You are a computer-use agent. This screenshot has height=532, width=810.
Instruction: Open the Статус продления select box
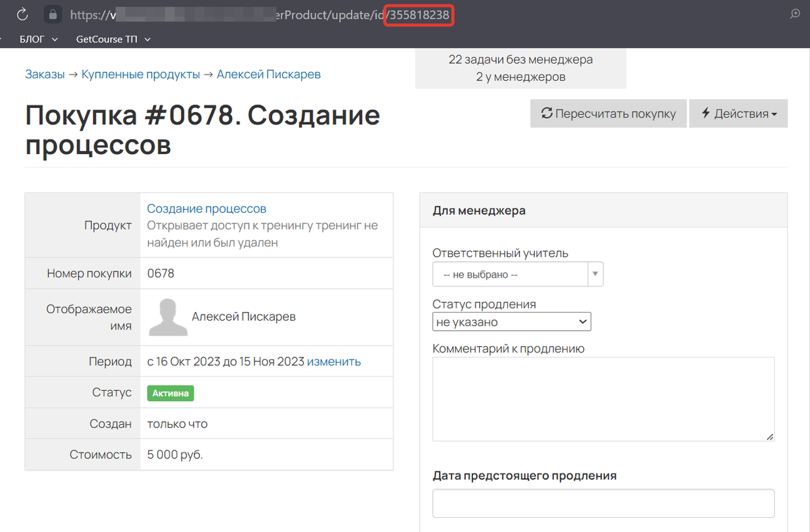point(511,322)
